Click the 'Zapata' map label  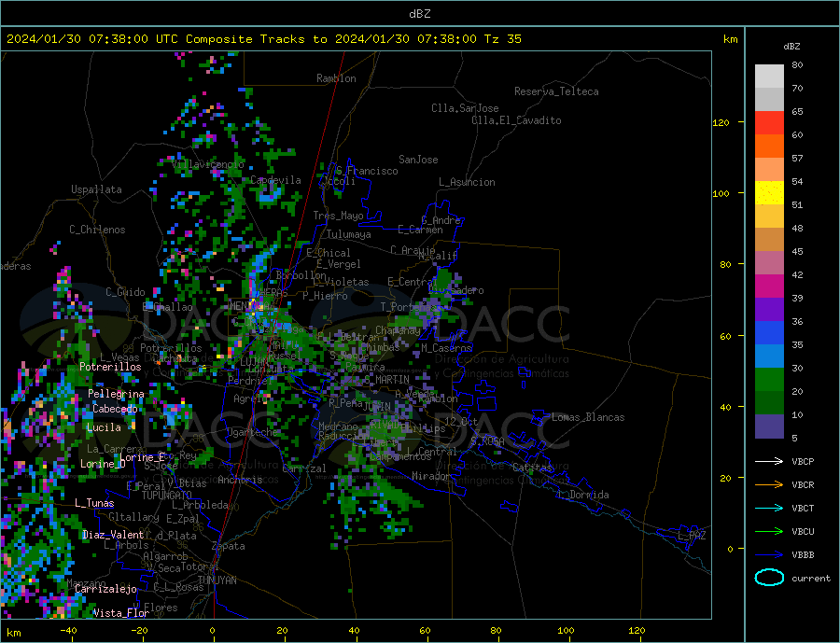pyautogui.click(x=229, y=546)
